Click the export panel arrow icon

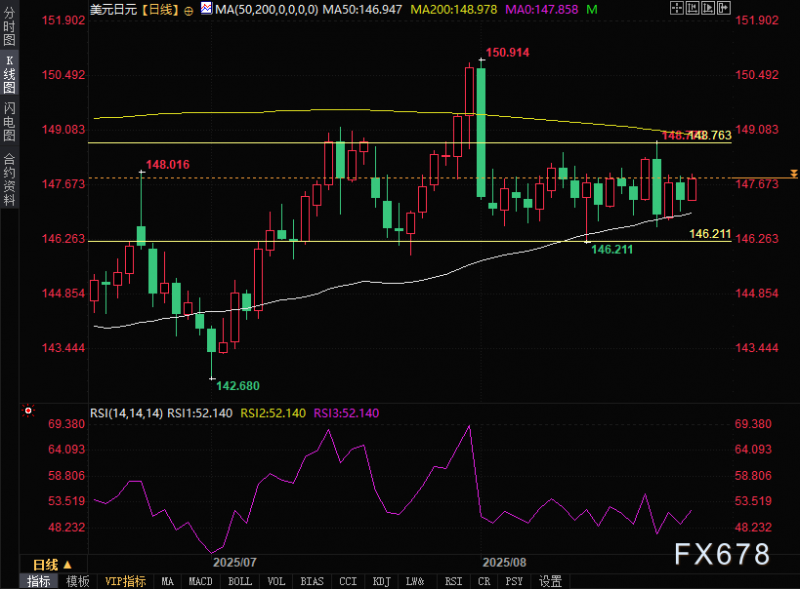[x=723, y=8]
